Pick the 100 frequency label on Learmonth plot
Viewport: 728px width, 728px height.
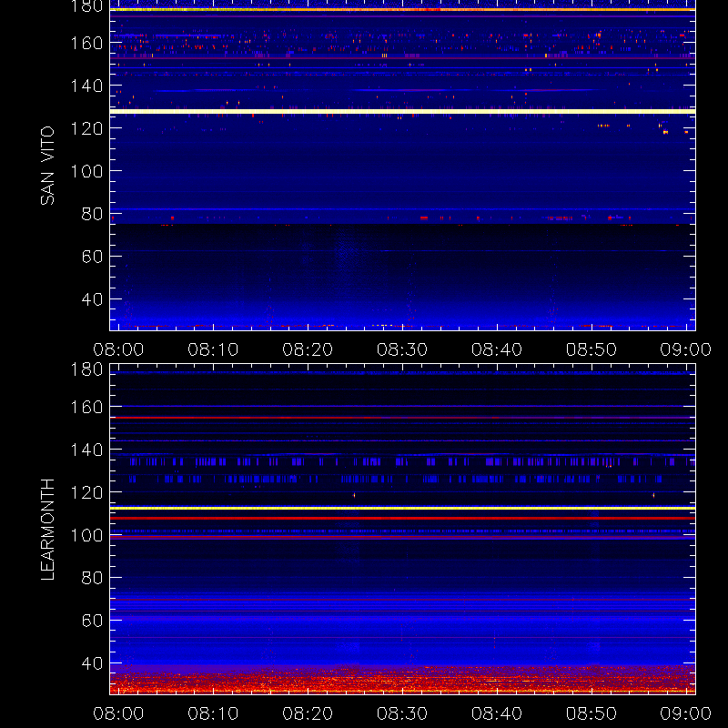click(x=86, y=535)
